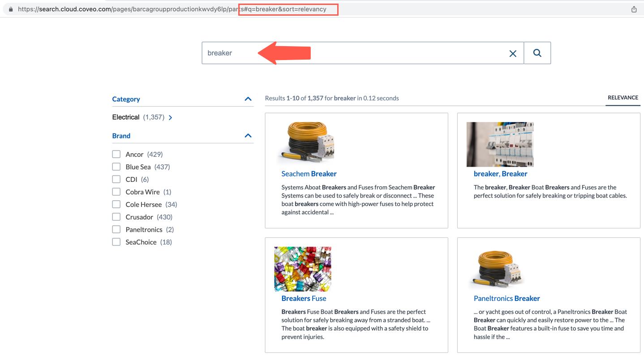The width and height of the screenshot is (644, 357).
Task: Click the Brand facet heading
Action: tap(121, 136)
